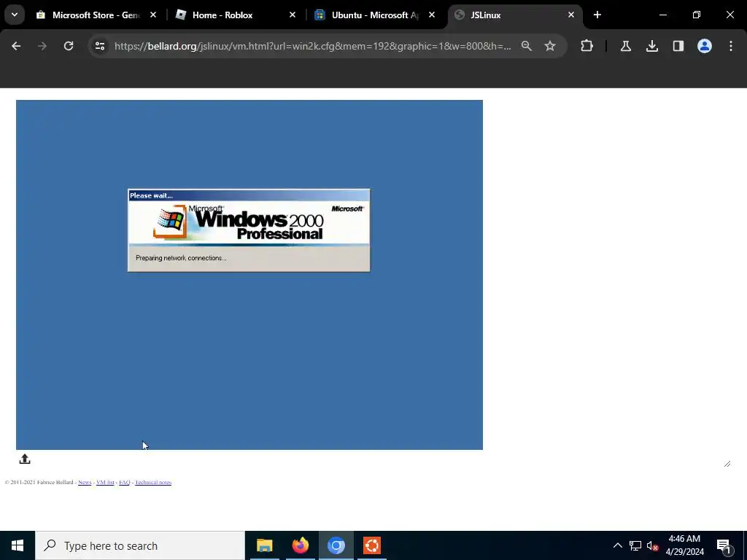Screen dimensions: 747x560
Task: Open the FAQ footer link
Action: pyautogui.click(x=124, y=483)
